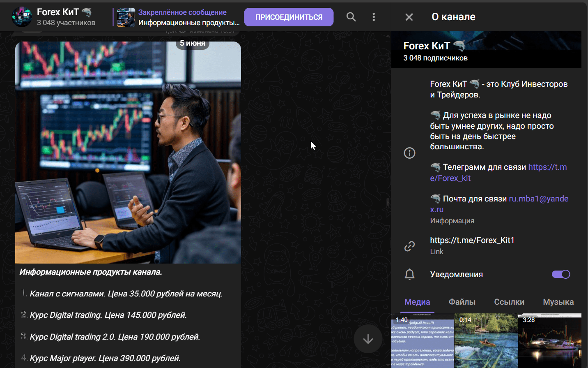Click 'Информационные продукты канала.' heading text
This screenshot has height=368, width=588.
click(x=91, y=272)
